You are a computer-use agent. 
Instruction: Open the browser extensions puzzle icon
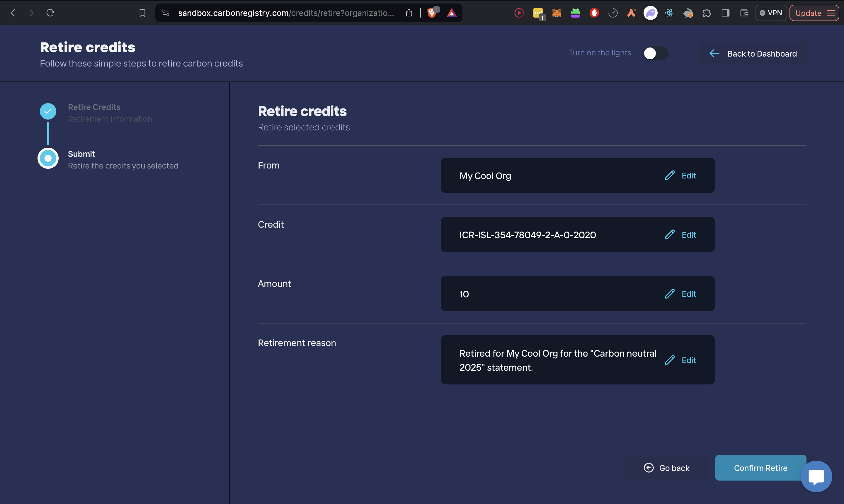(707, 13)
